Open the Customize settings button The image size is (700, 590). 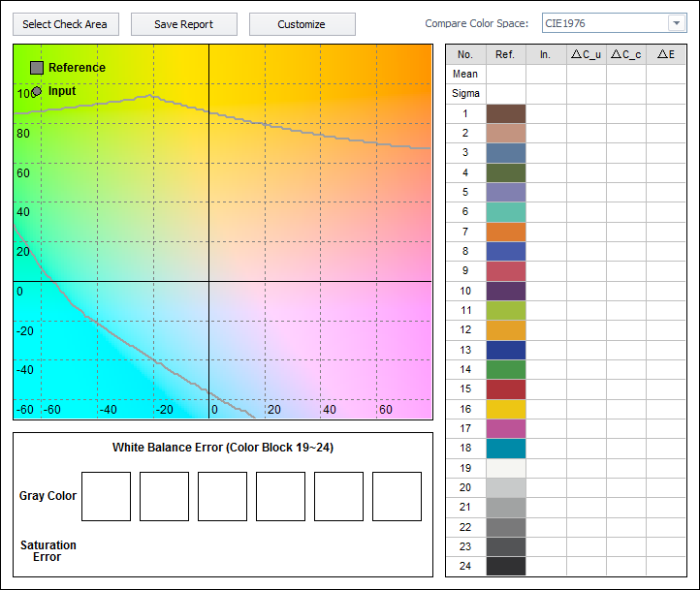(302, 24)
